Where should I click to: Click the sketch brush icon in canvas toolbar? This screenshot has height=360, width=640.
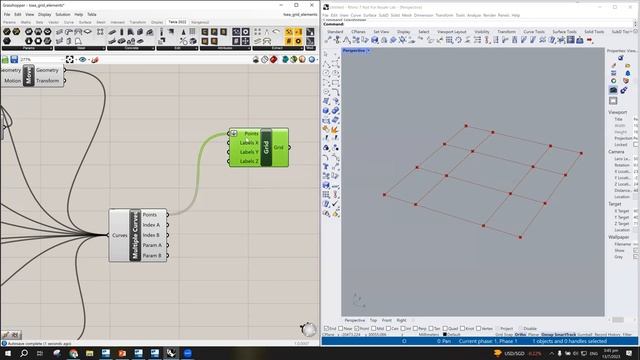click(95, 60)
